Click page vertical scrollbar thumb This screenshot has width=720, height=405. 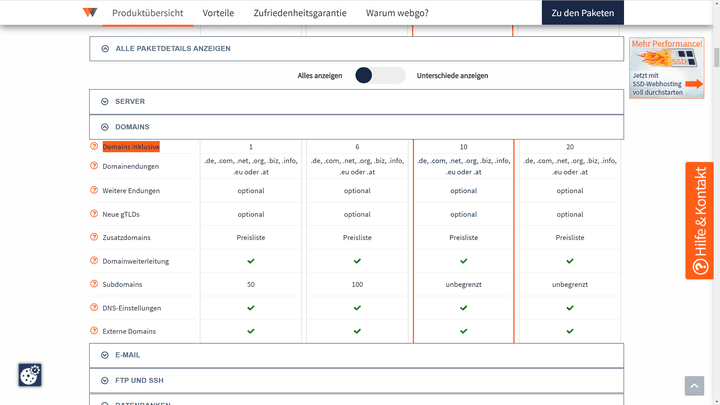[717, 57]
